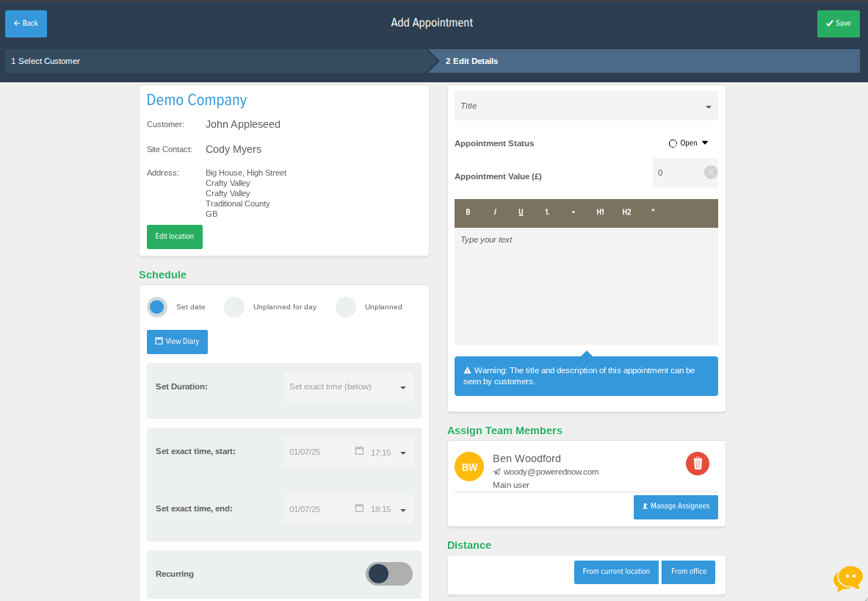Image resolution: width=868 pixels, height=601 pixels.
Task: Apply H1 heading style
Action: [600, 212]
